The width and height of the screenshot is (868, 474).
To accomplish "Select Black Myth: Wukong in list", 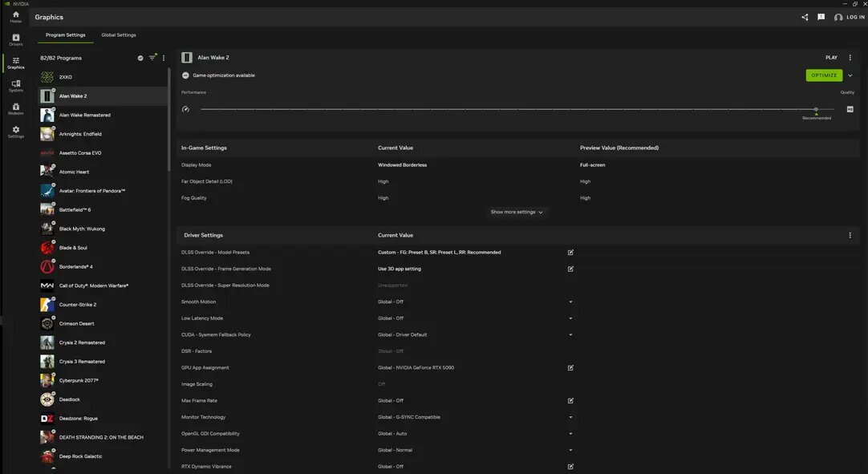I will coord(103,229).
